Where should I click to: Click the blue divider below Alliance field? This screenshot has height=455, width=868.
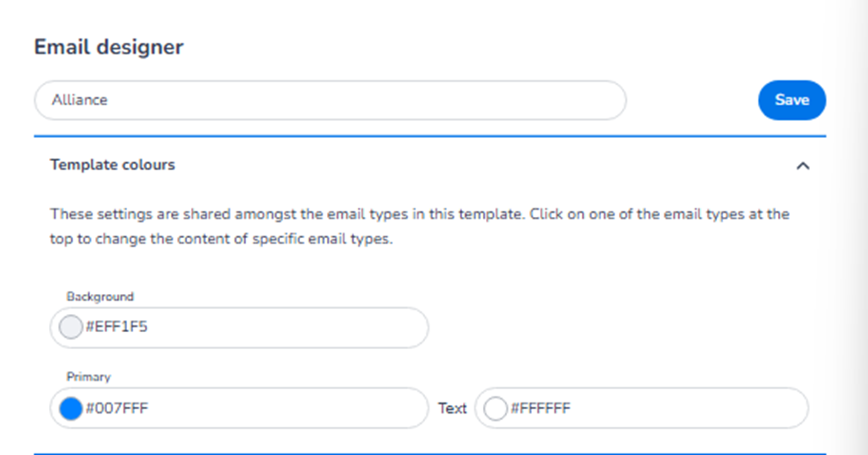pyautogui.click(x=430, y=136)
